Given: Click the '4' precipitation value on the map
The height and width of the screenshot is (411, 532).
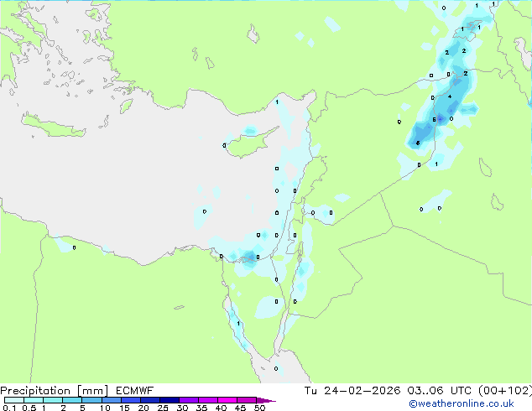Looking at the screenshot, I should [x=450, y=96].
